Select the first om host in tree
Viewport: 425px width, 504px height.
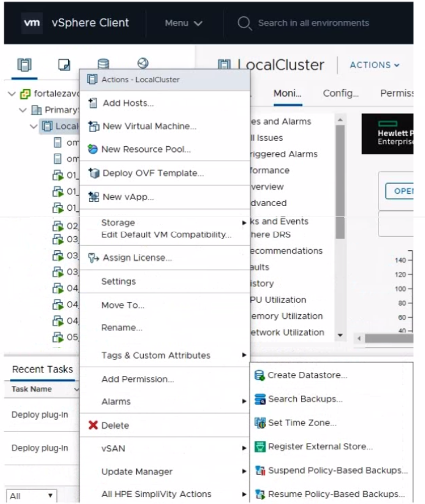(x=66, y=143)
